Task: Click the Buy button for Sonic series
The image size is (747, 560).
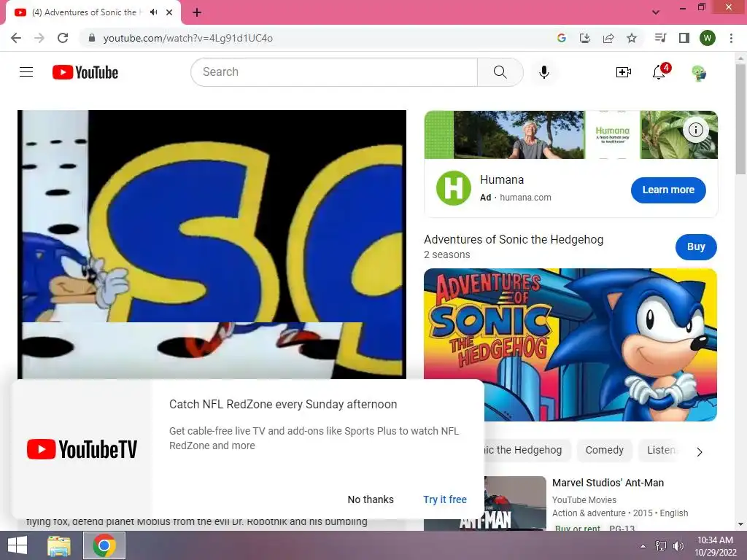Action: click(x=695, y=246)
